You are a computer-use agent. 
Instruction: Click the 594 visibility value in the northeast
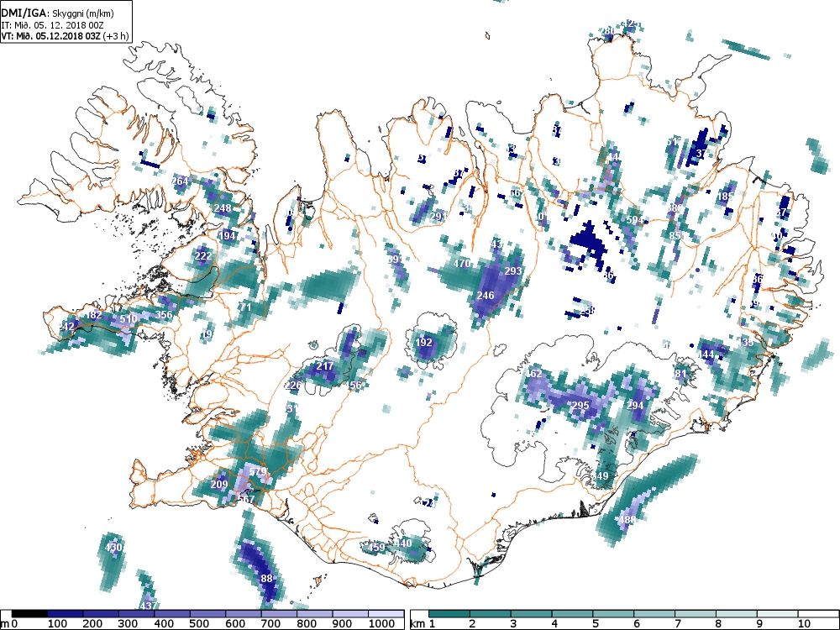click(635, 220)
